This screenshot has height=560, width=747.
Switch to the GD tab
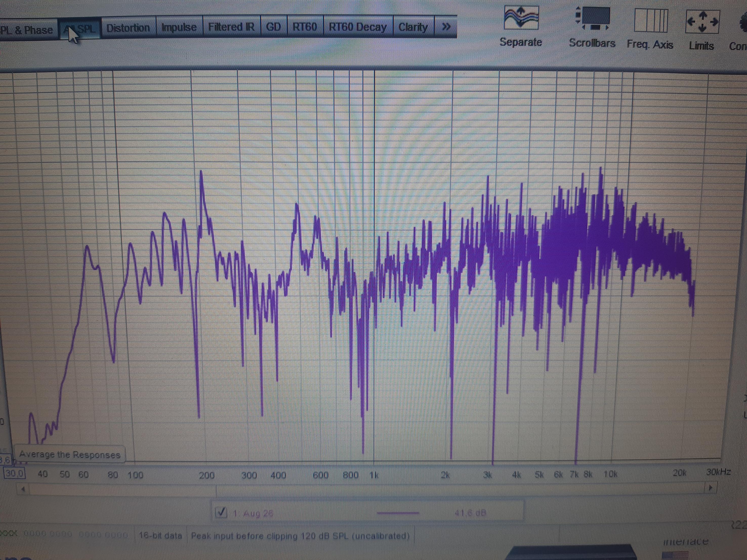(x=273, y=27)
